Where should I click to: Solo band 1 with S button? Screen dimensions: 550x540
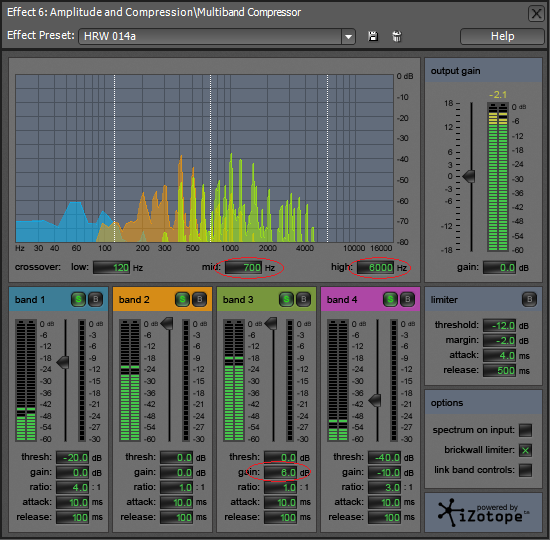coord(78,299)
